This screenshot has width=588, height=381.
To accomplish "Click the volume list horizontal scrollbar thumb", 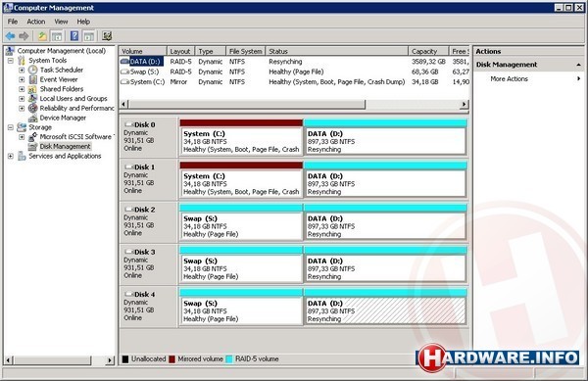I will 247,104.
